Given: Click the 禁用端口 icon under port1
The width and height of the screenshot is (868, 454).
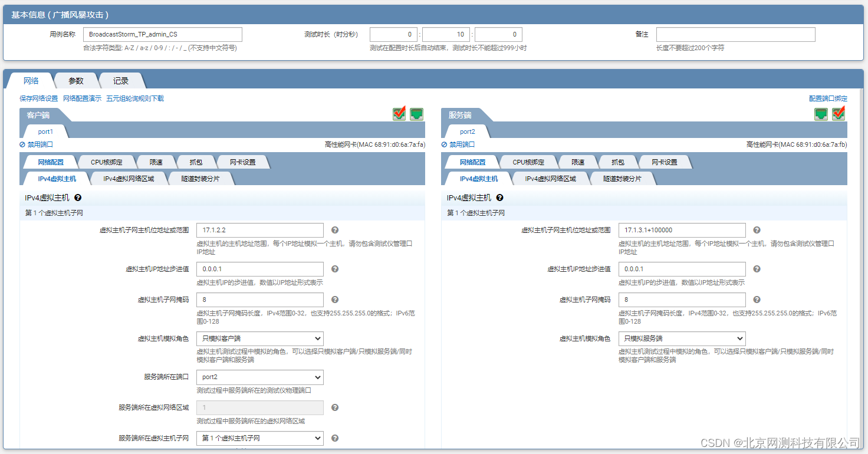Looking at the screenshot, I should click(22, 144).
